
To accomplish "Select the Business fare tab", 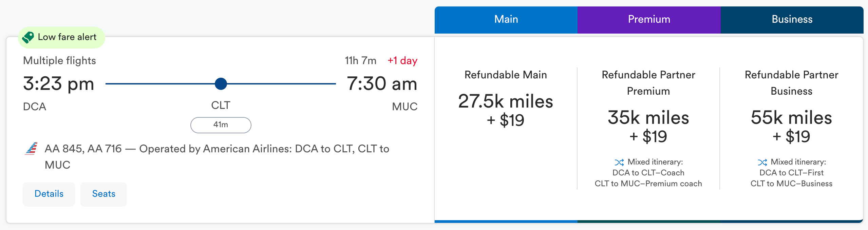I will [792, 20].
